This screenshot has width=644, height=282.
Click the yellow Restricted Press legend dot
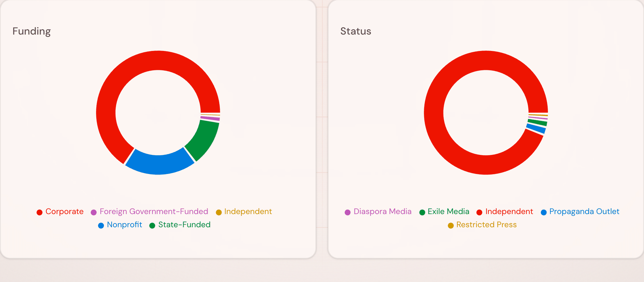(451, 225)
